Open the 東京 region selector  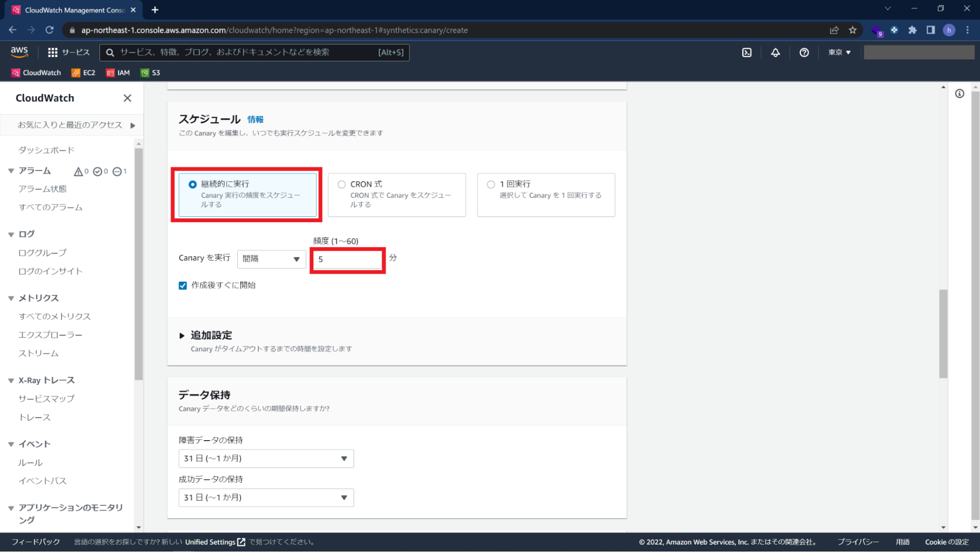[x=839, y=53]
